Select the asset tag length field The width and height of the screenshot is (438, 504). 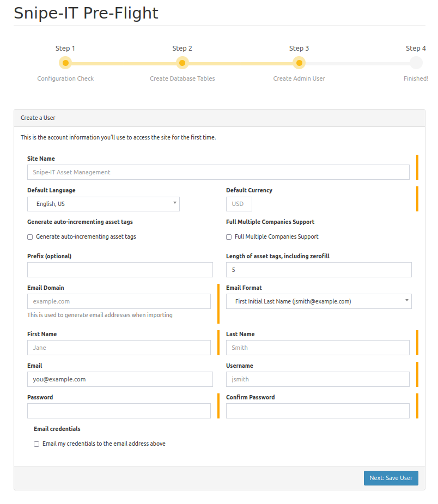pyautogui.click(x=319, y=270)
